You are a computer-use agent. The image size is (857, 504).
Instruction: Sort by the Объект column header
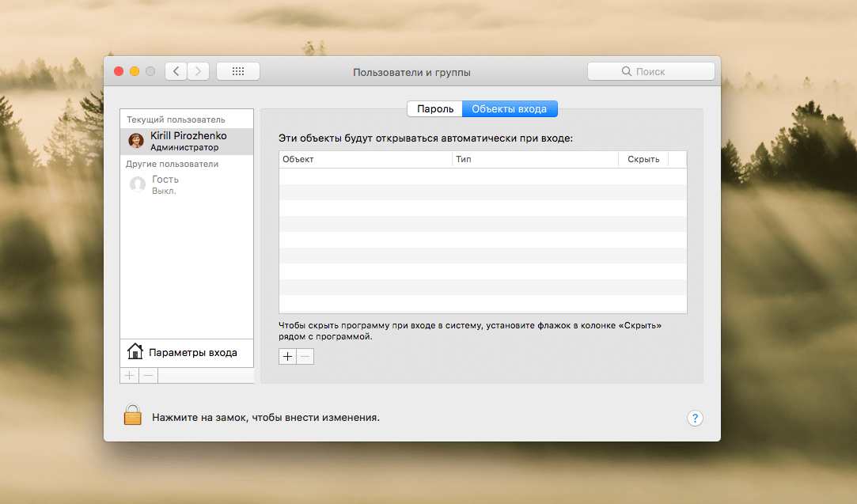(x=364, y=159)
